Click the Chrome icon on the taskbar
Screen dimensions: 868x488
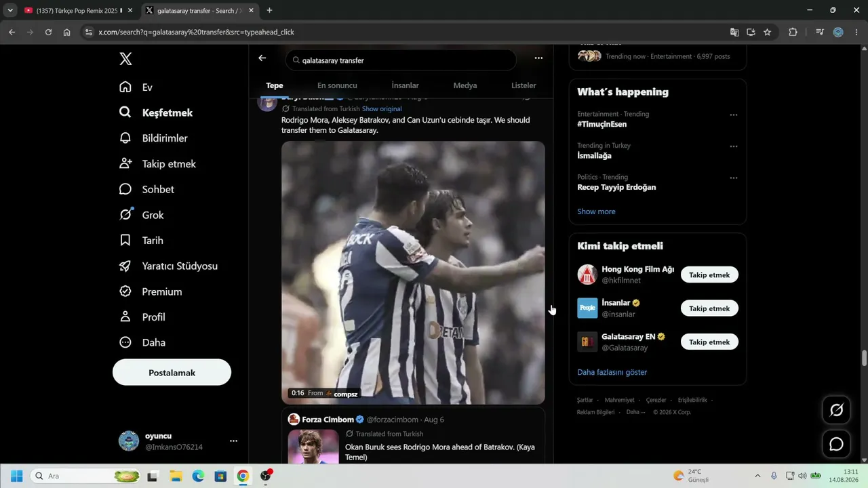tap(243, 476)
